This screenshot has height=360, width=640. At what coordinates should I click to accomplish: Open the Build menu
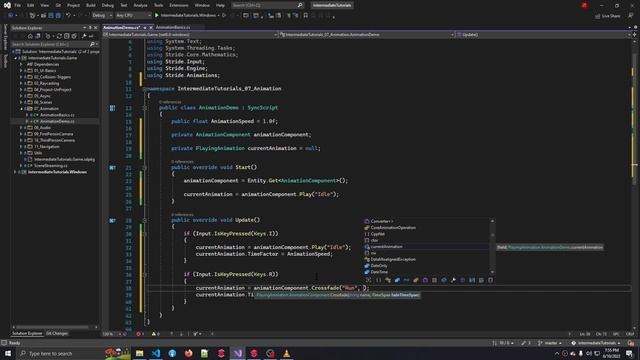point(91,5)
